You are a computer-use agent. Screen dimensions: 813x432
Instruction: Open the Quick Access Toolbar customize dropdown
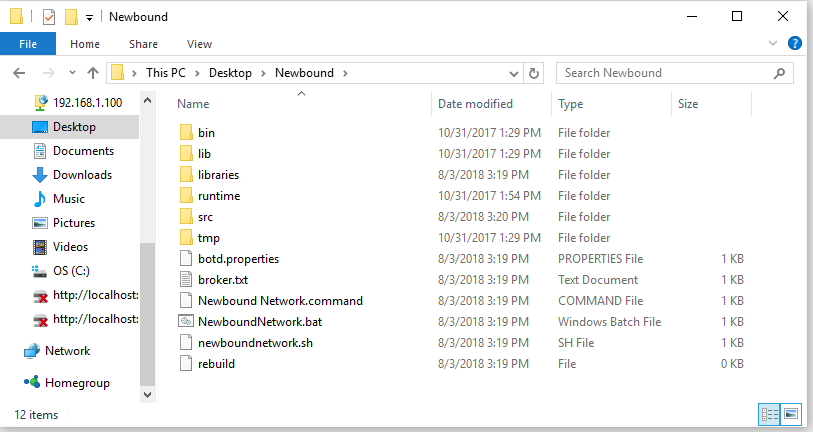tap(89, 18)
